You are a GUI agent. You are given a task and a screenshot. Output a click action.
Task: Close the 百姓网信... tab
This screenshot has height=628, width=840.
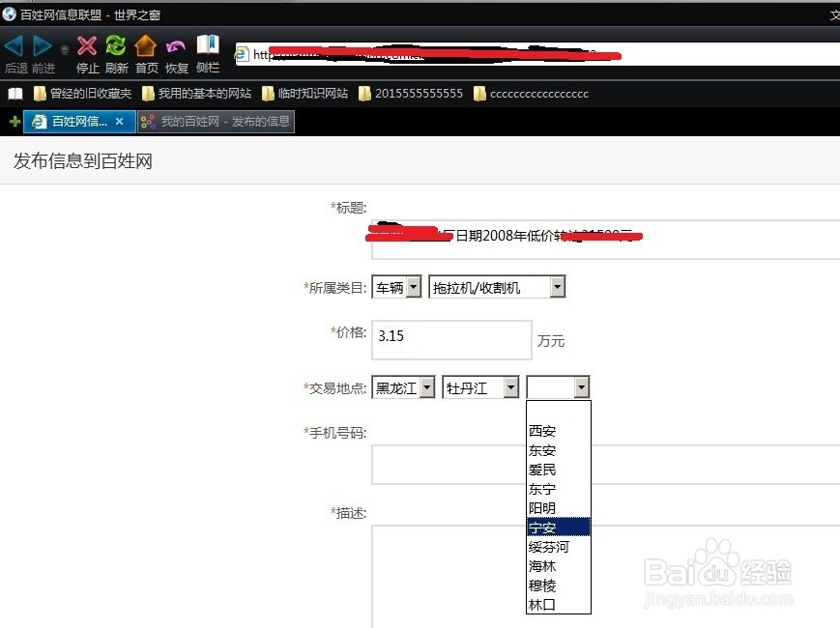(120, 122)
